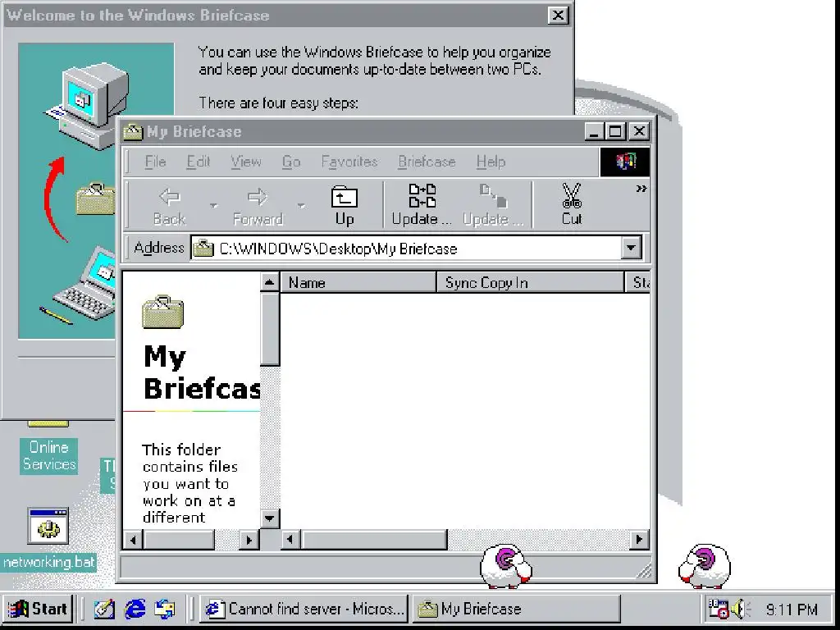Go Up one folder level
The image size is (840, 630).
[344, 206]
